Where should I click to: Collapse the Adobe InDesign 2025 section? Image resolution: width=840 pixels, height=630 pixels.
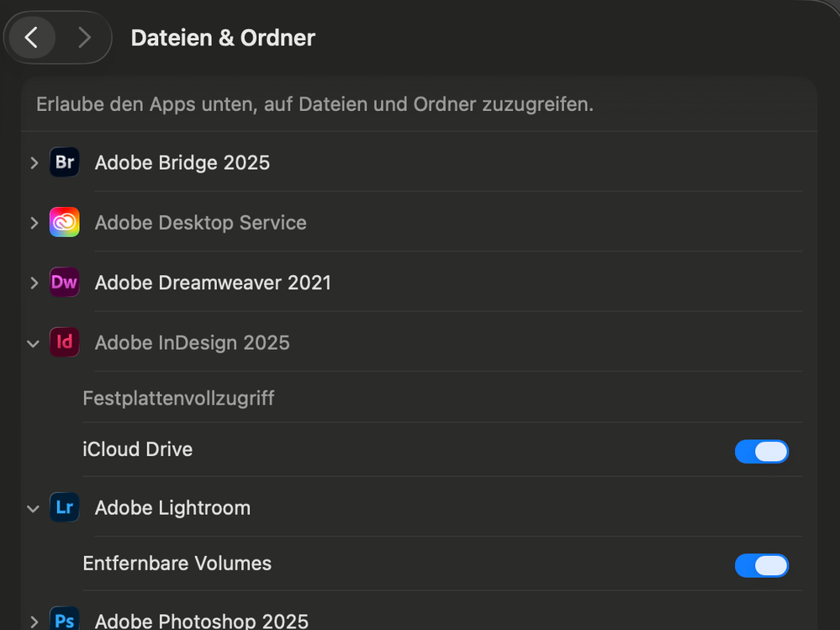click(33, 343)
